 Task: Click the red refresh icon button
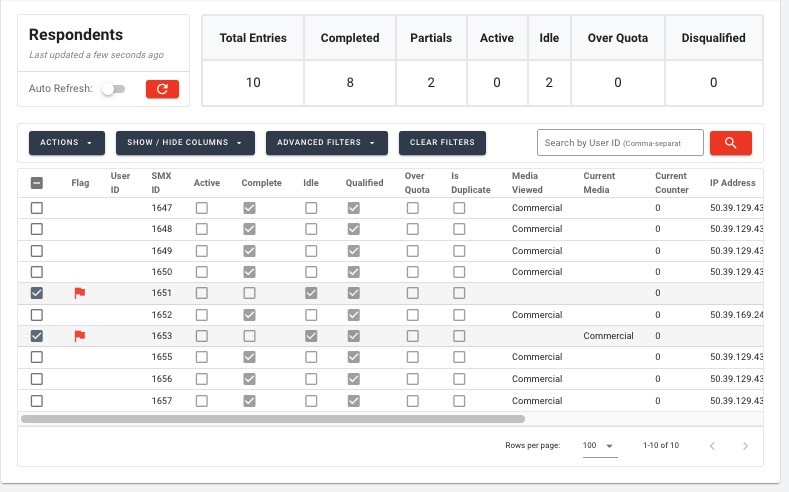[x=162, y=89]
